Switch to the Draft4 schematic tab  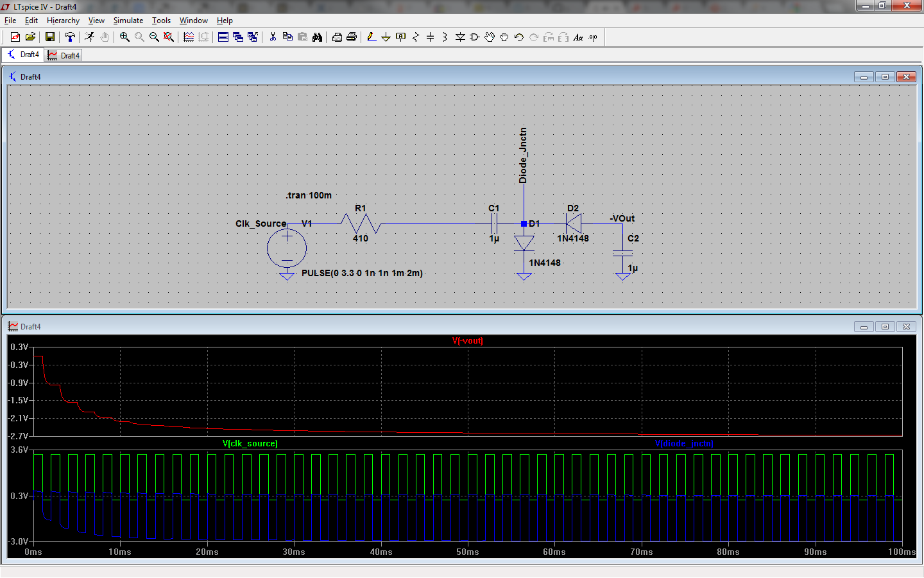click(x=23, y=55)
